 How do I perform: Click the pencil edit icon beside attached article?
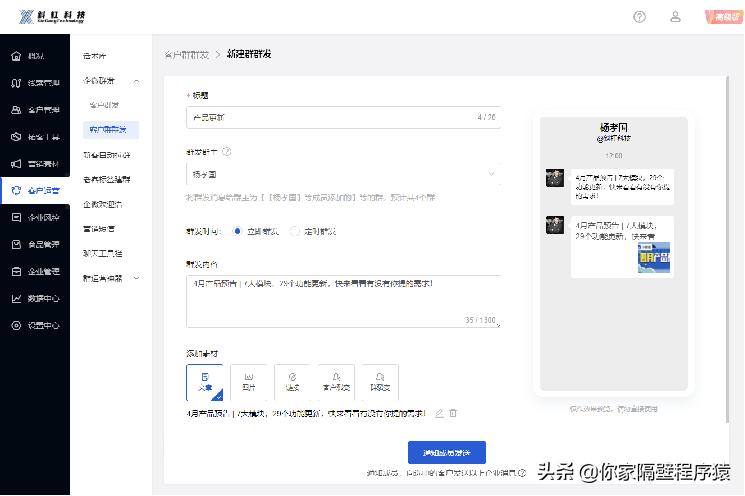pos(439,413)
